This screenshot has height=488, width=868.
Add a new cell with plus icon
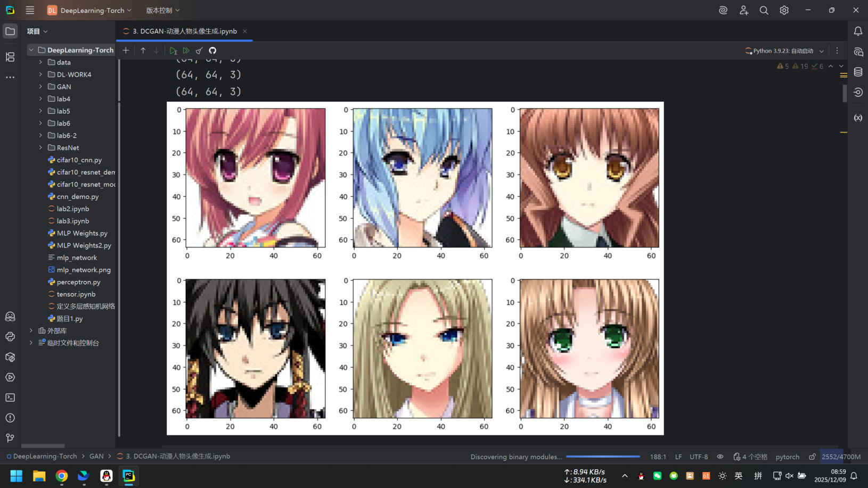coord(126,51)
